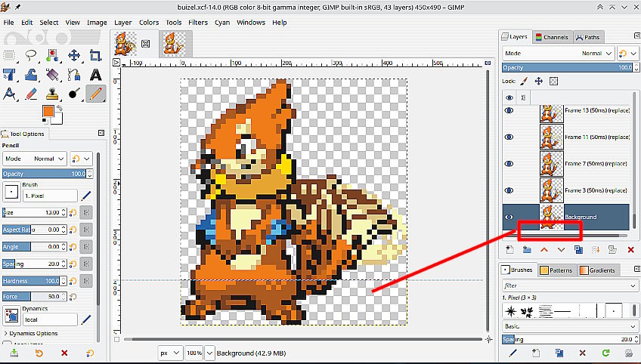Switch to the Channels tab
Image resolution: width=641 pixels, height=364 pixels.
[553, 37]
